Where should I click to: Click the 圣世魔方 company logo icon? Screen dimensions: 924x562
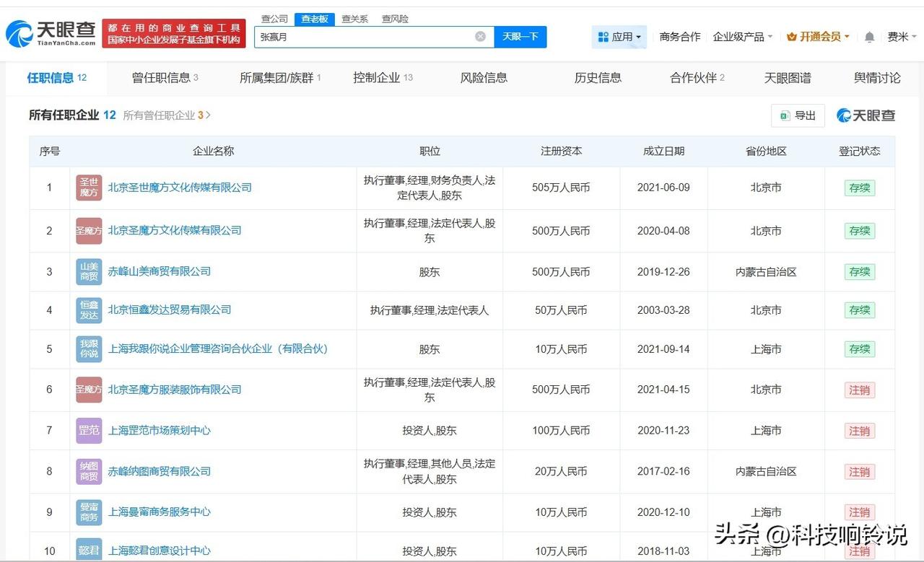click(89, 188)
